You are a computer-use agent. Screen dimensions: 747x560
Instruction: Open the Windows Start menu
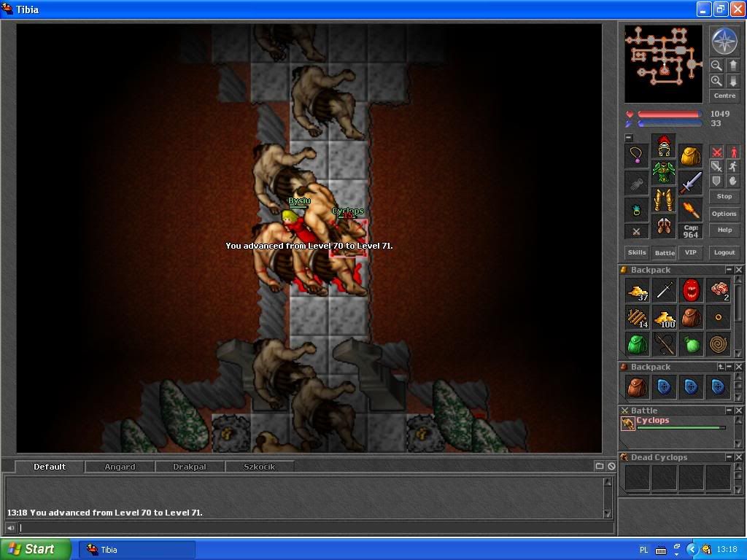[x=36, y=549]
